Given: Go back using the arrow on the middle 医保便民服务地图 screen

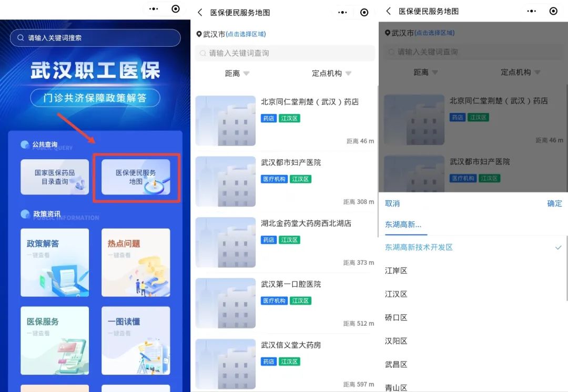Looking at the screenshot, I should point(200,12).
